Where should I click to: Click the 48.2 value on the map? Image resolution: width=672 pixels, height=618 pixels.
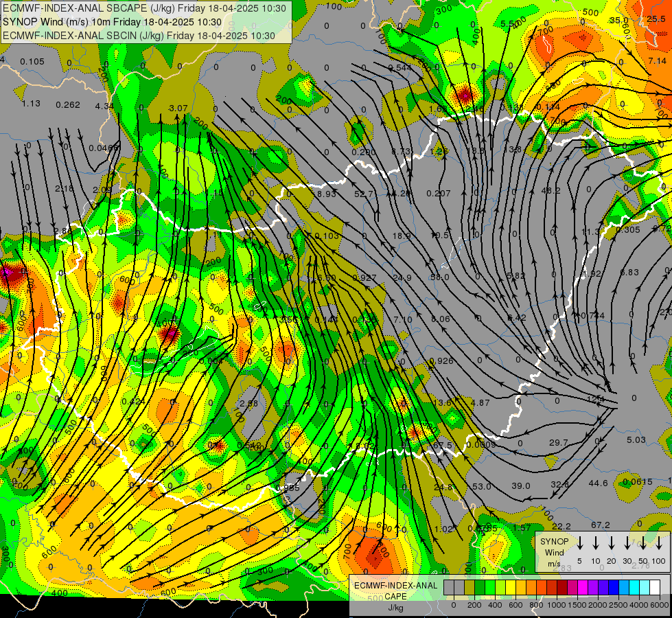pos(551,190)
